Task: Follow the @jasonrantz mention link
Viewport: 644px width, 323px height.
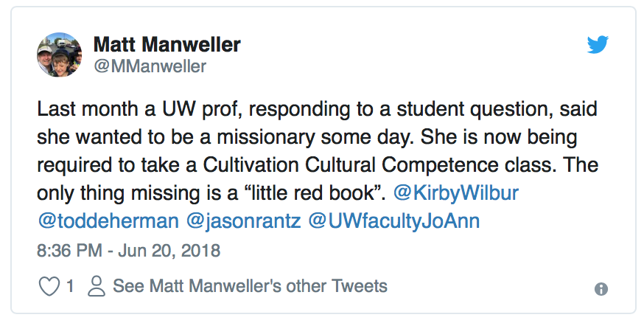Action: coord(244,221)
